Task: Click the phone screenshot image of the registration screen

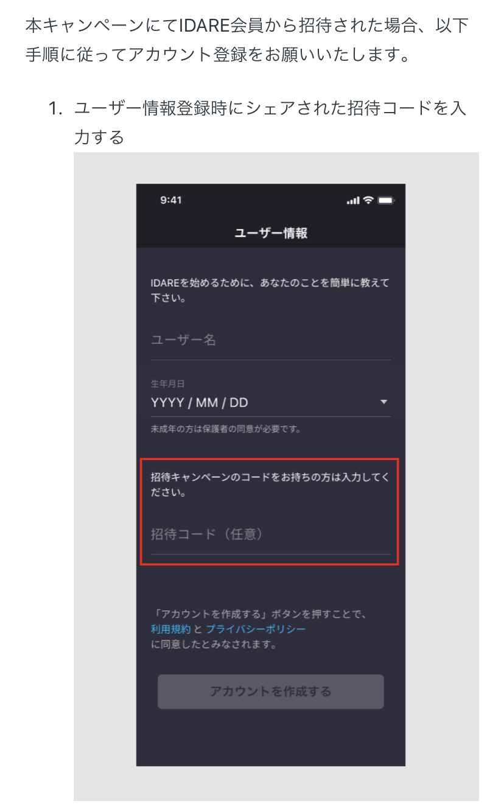Action: tap(271, 475)
